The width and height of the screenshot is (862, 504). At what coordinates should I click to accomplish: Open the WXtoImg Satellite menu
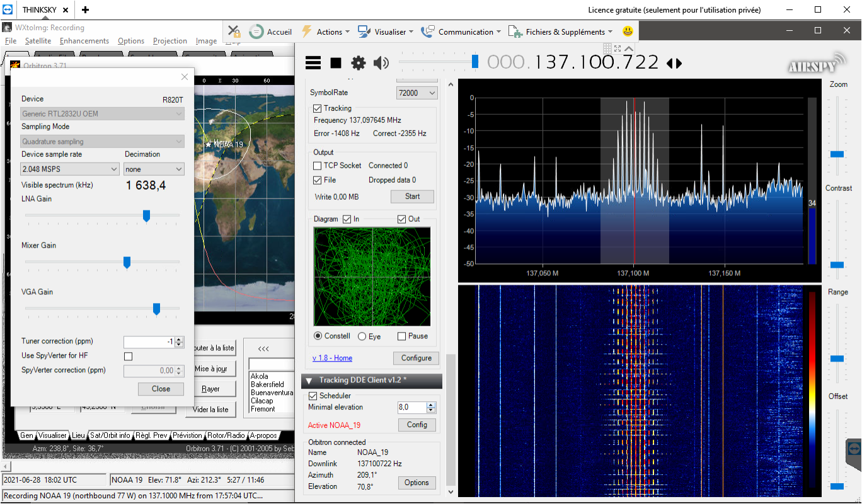coord(38,41)
